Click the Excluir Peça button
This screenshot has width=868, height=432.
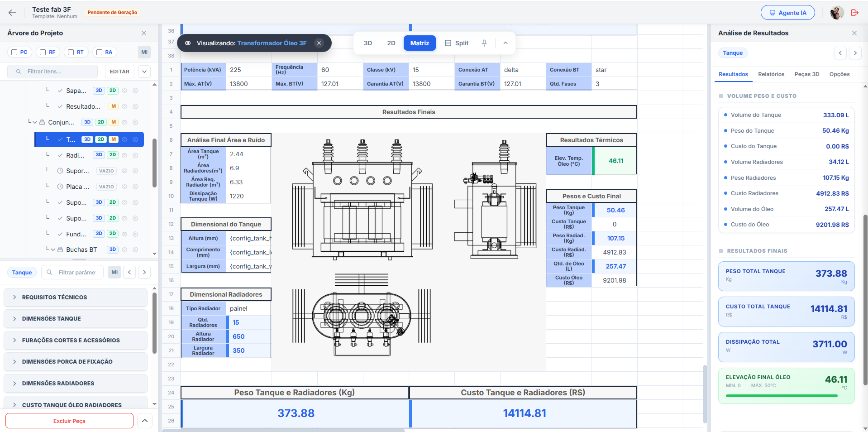(69, 421)
